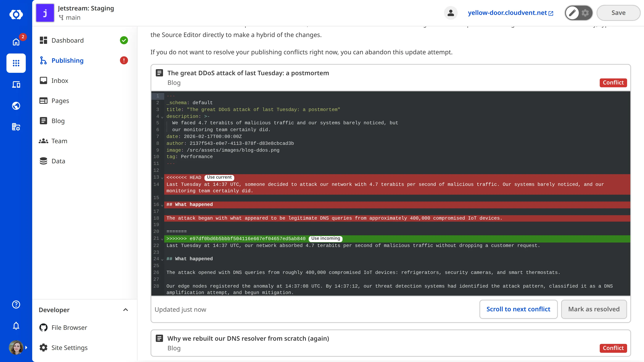Viewport: 644px width, 362px height.
Task: Open the globe domains icon in rail
Action: click(x=16, y=106)
